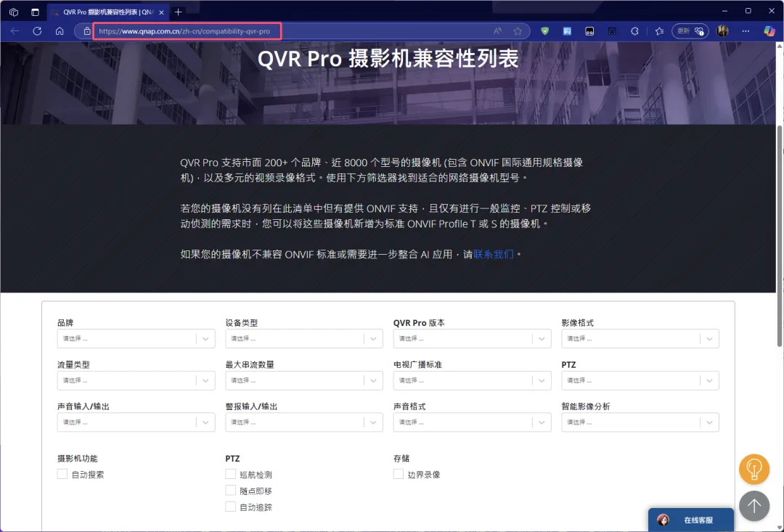Viewport: 784px width, 532px height.
Task: Check the 巡航检测 PTZ option
Action: 231,474
